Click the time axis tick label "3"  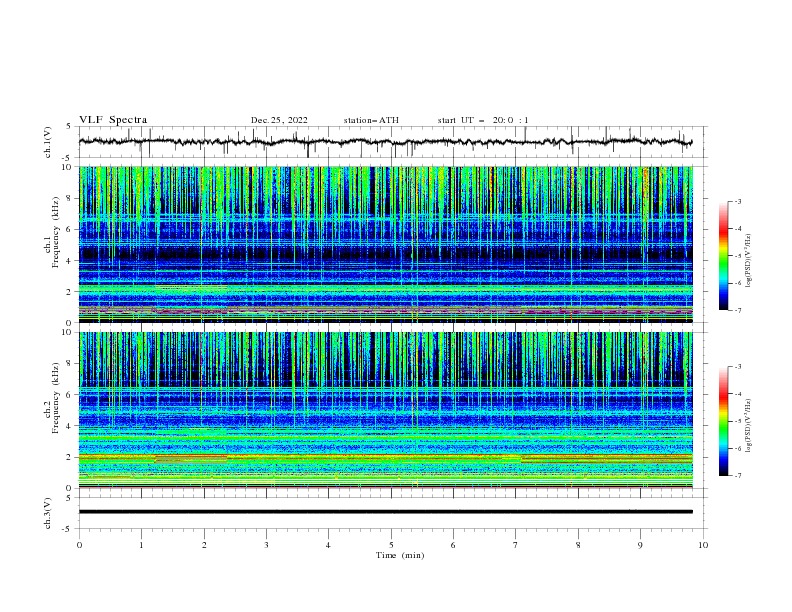[267, 545]
